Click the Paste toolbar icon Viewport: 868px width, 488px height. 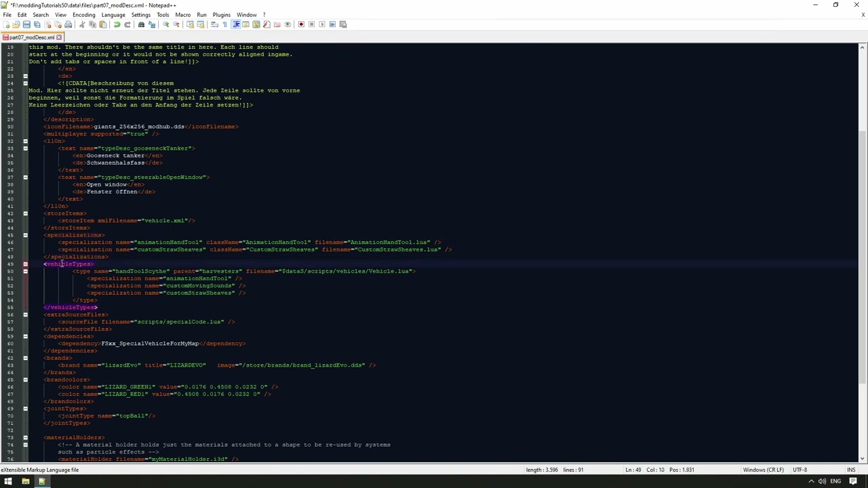pyautogui.click(x=103, y=24)
